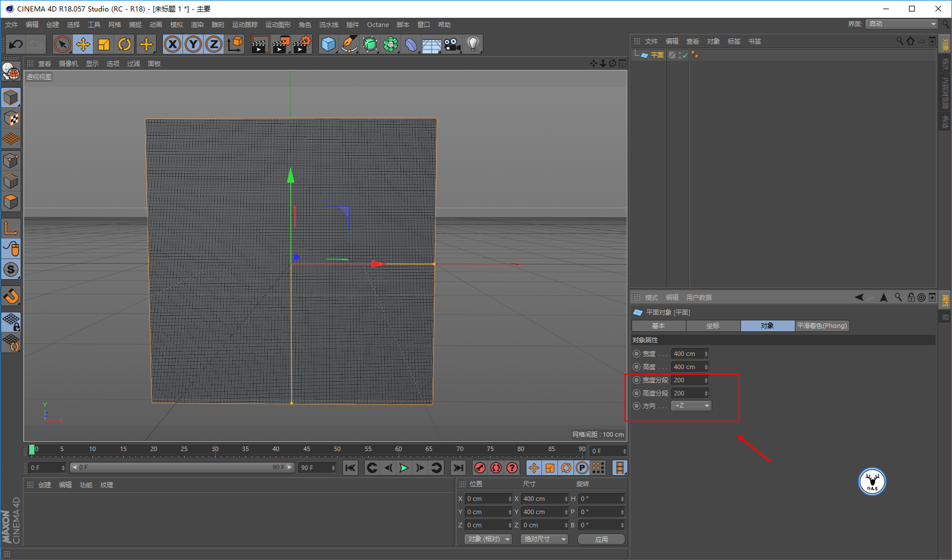This screenshot has height=560, width=952.
Task: Select the Live Selection tool
Action: (x=63, y=44)
